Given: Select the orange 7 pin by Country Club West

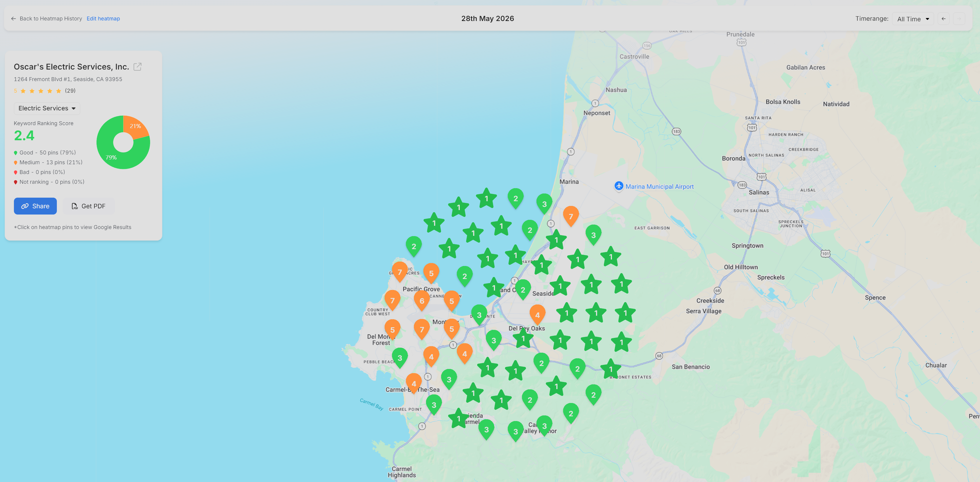Looking at the screenshot, I should (x=392, y=300).
